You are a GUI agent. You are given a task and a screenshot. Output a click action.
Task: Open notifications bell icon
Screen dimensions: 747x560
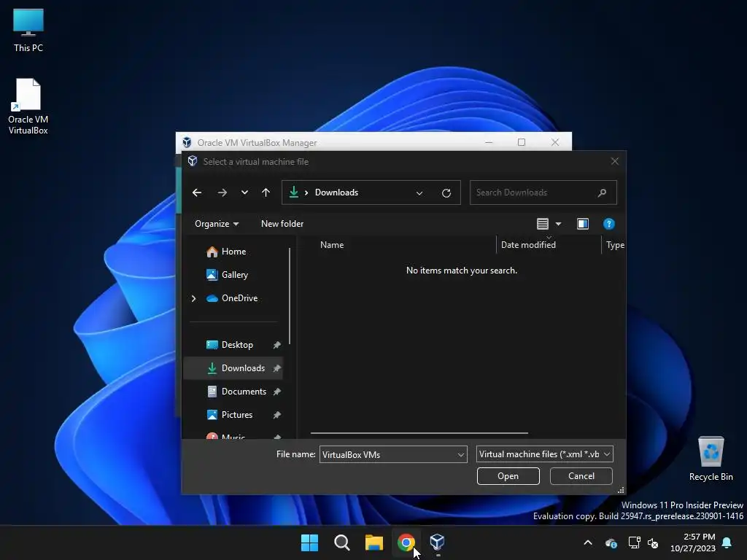(x=727, y=542)
